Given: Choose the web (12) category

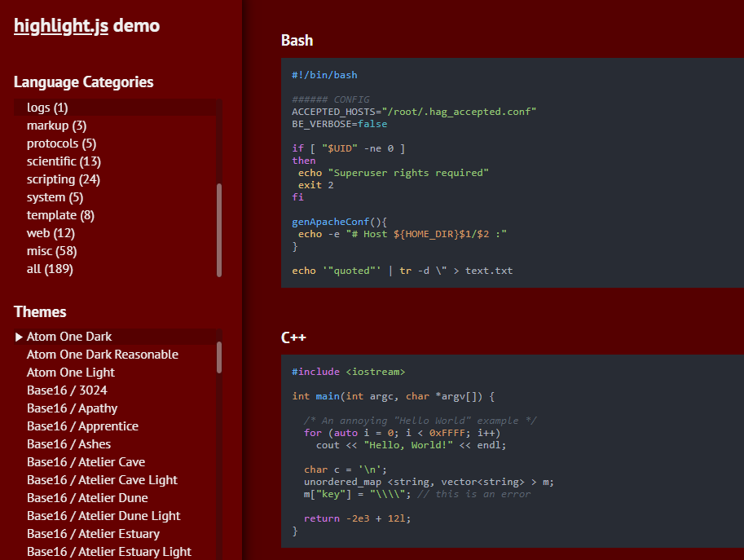Looking at the screenshot, I should point(51,233).
